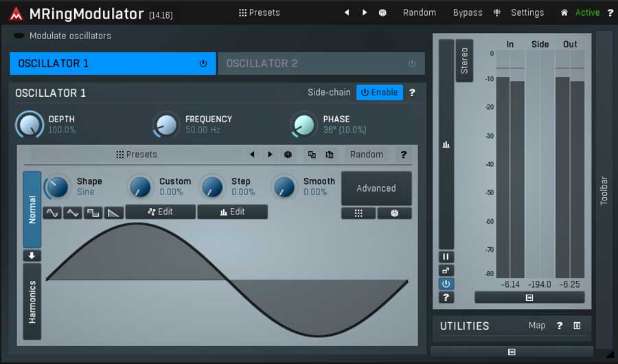This screenshot has height=364, width=618.
Task: Click the Shape knob
Action: tap(57, 187)
